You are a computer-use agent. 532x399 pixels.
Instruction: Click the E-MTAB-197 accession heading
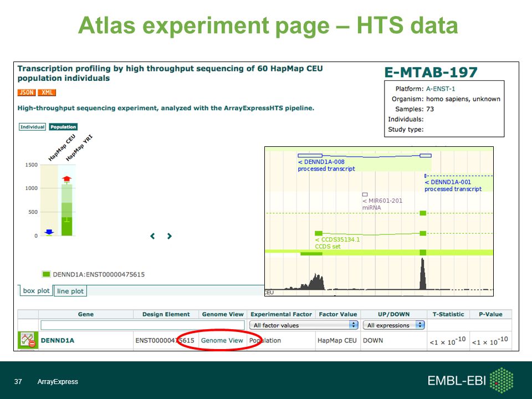tap(431, 72)
